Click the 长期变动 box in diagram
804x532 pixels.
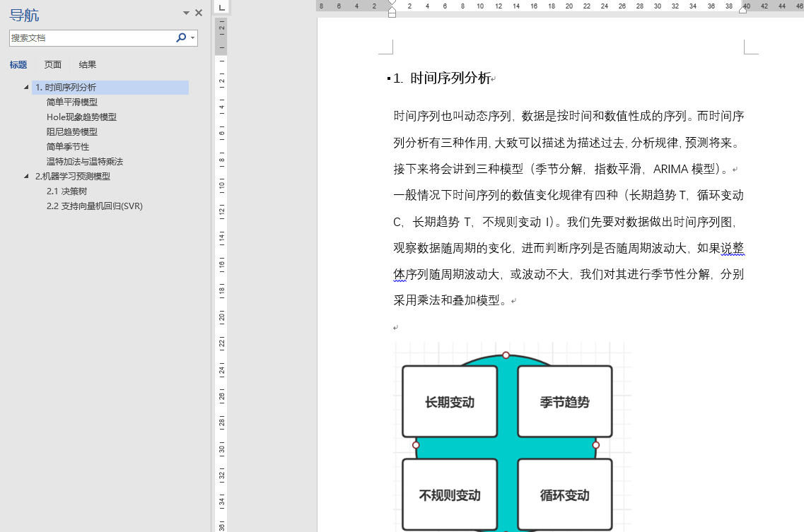450,401
